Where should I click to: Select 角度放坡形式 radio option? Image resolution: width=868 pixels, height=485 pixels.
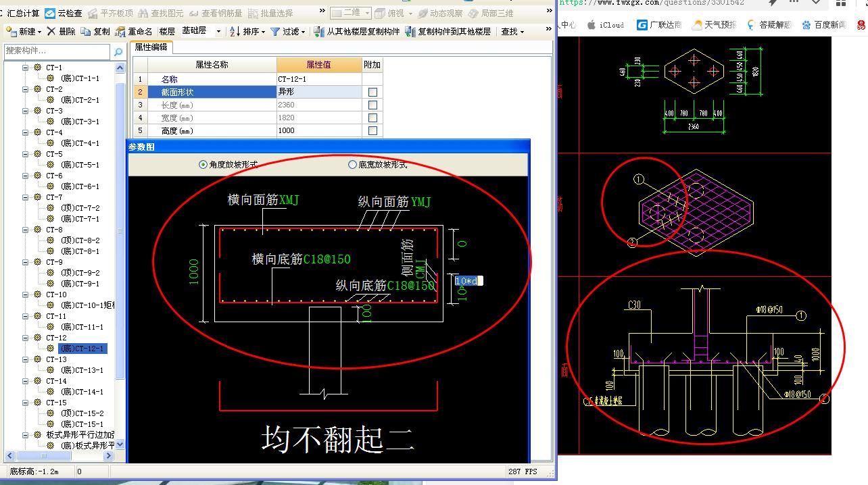228,164
